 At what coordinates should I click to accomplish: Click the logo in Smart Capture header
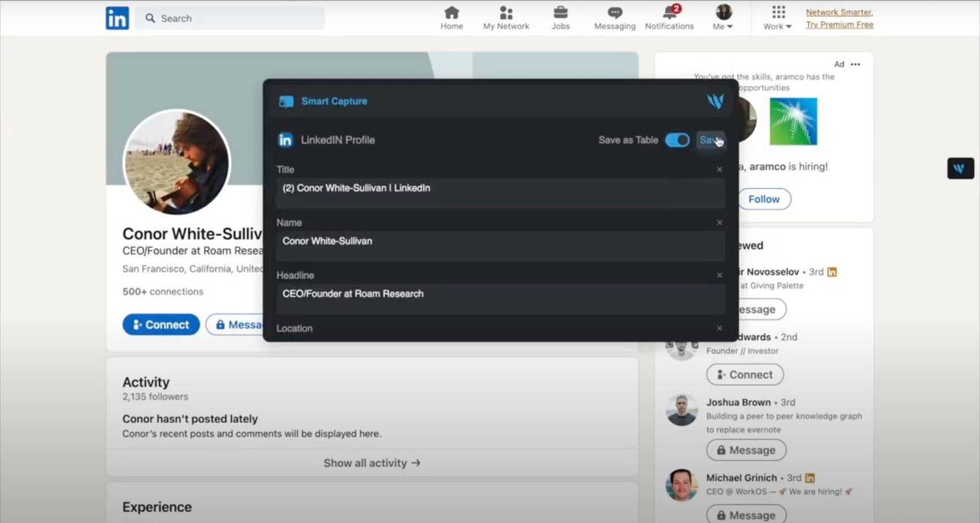pyautogui.click(x=715, y=101)
